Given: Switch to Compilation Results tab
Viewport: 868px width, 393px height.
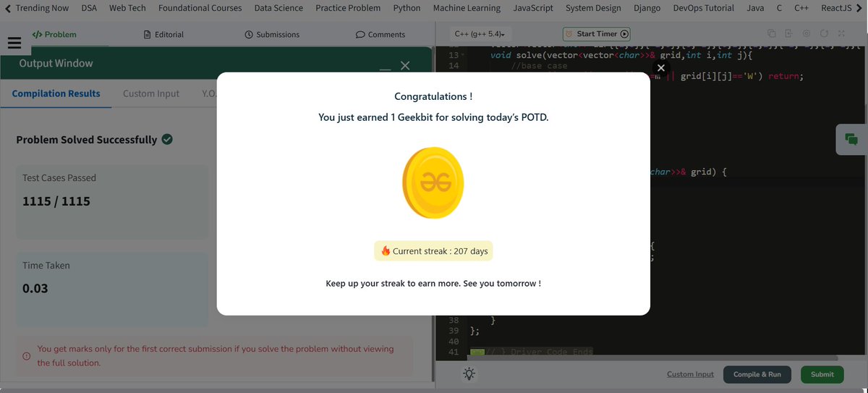Looking at the screenshot, I should pyautogui.click(x=56, y=93).
